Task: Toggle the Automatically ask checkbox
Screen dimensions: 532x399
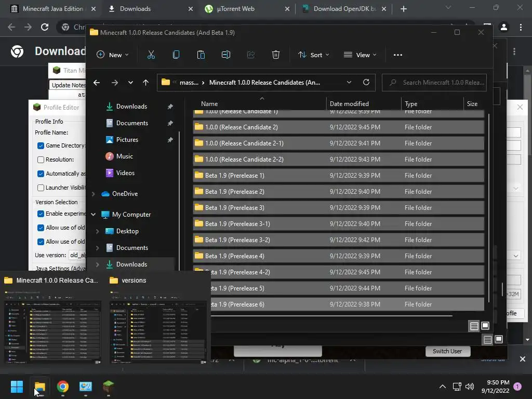Action: point(41,174)
